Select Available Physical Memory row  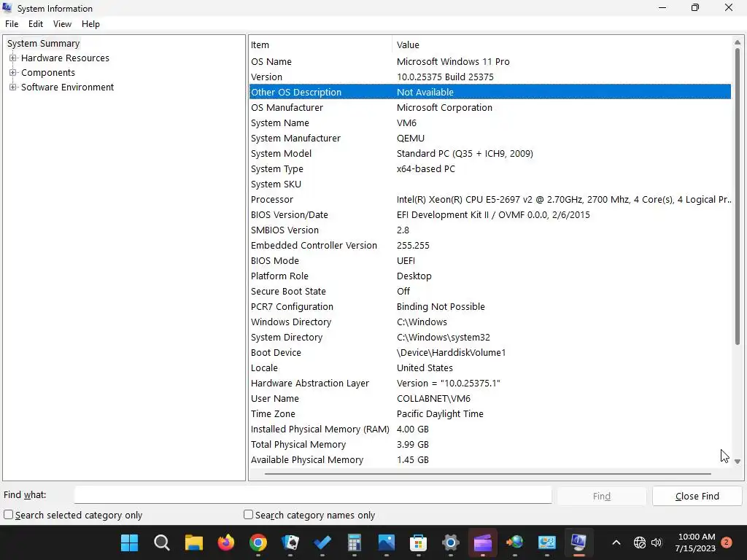(x=490, y=459)
